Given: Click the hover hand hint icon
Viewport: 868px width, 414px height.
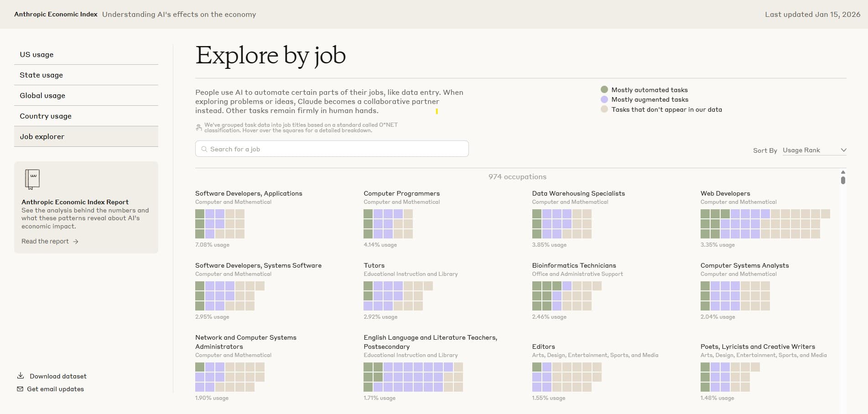Looking at the screenshot, I should tap(199, 128).
